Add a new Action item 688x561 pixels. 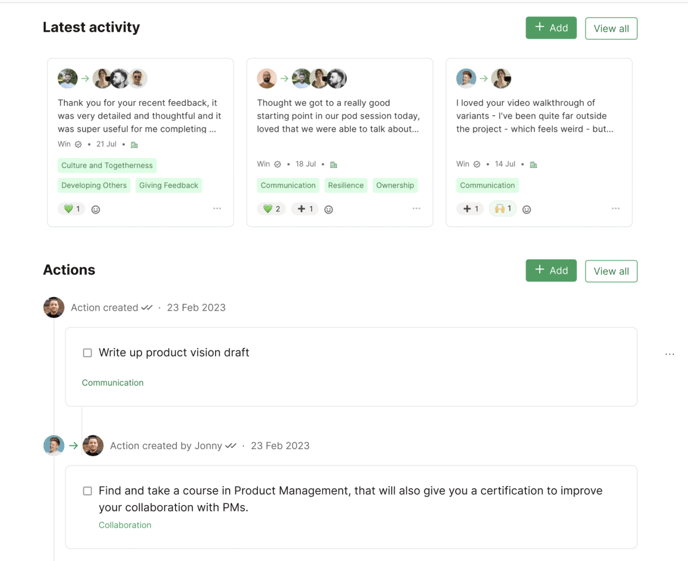coord(551,270)
